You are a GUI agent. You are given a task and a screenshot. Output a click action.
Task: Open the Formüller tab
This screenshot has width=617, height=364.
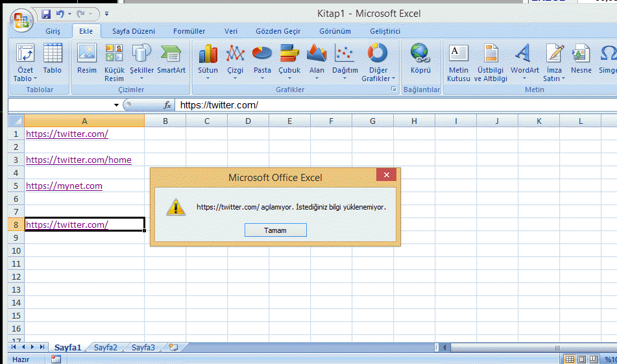(189, 31)
